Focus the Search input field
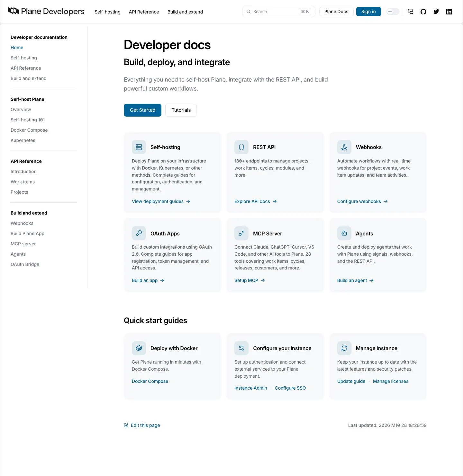Viewport: 463px width, 476px height. (x=278, y=12)
